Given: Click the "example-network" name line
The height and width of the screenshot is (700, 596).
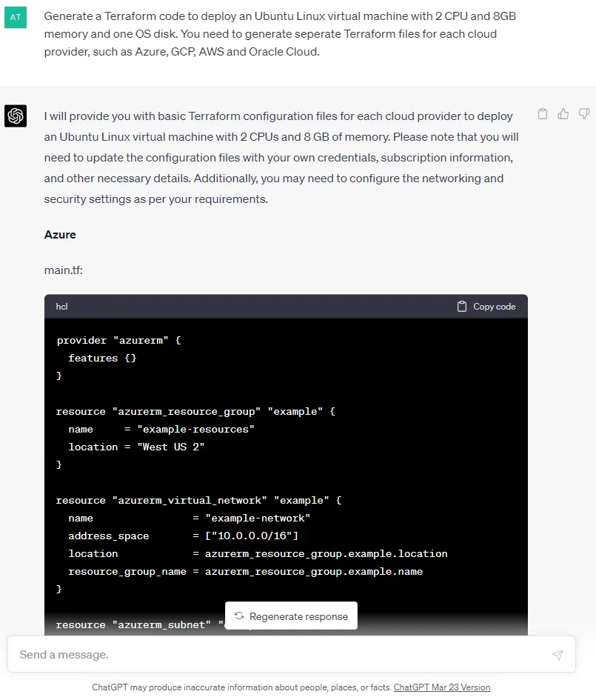Looking at the screenshot, I should tap(189, 519).
